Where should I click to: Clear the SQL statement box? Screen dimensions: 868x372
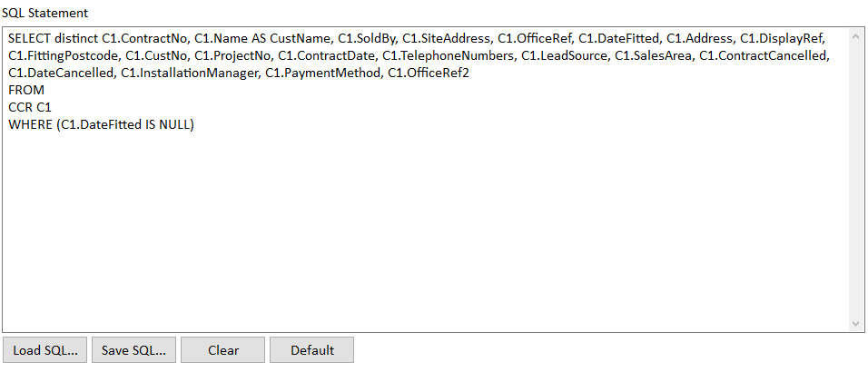[223, 350]
